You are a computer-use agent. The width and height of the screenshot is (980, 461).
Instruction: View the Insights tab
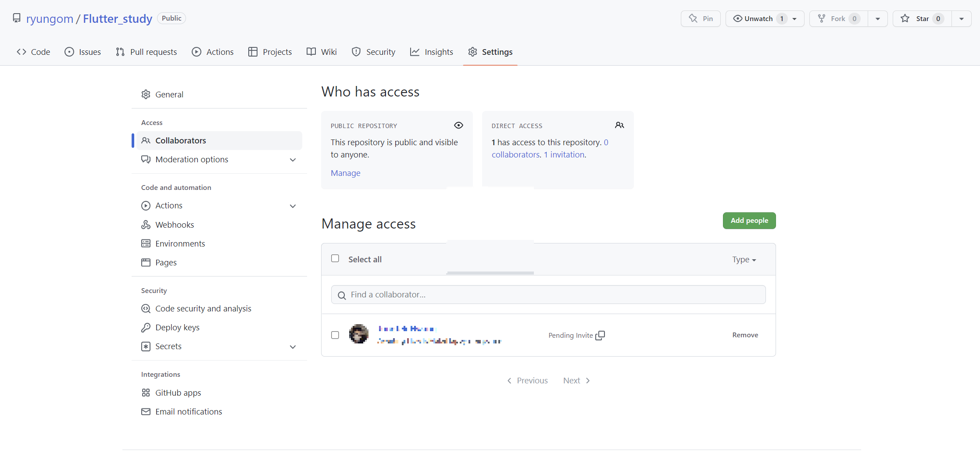pos(432,52)
